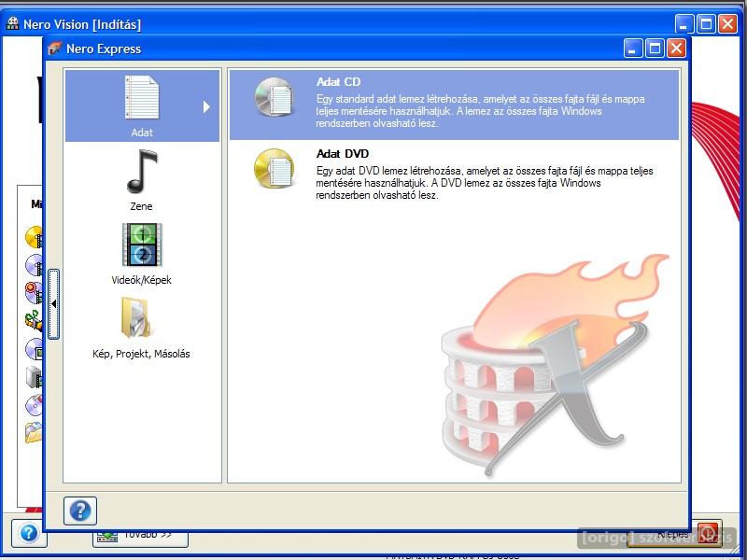Open Nero Vision help button at bottom left
The height and width of the screenshot is (560, 747).
29,533
